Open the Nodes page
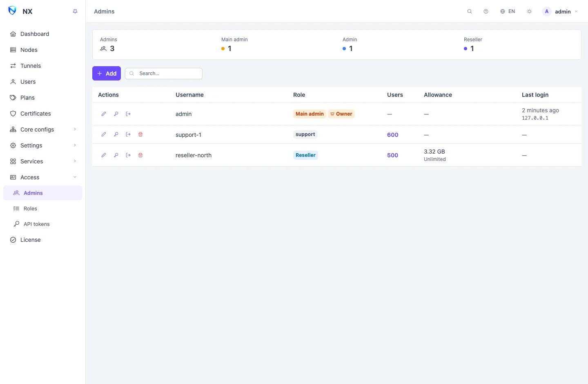This screenshot has height=384, width=588. point(43,50)
